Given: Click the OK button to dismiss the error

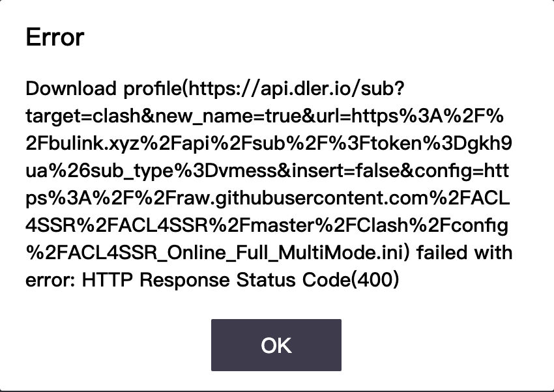Looking at the screenshot, I should coord(276,345).
